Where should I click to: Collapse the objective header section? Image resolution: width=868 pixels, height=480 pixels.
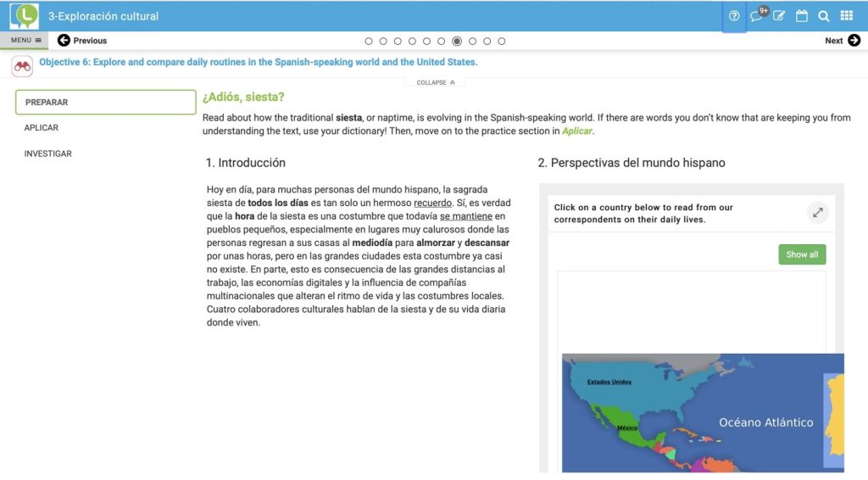click(436, 82)
